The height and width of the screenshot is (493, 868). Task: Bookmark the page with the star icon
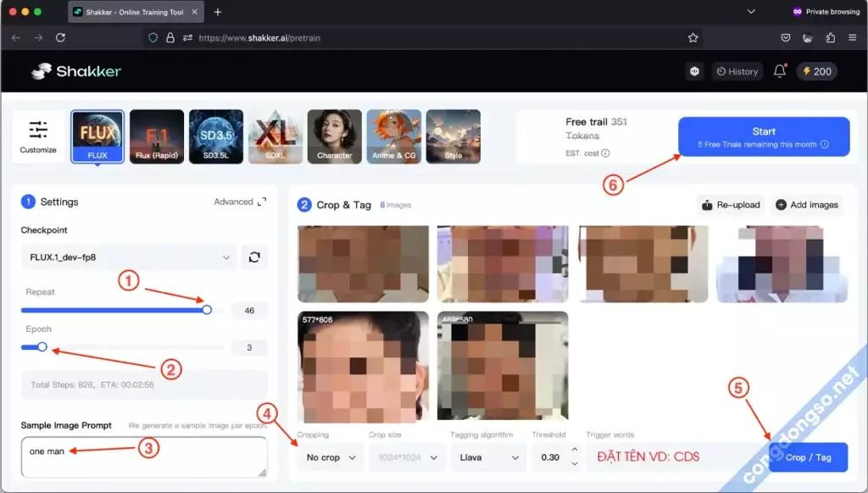(693, 37)
